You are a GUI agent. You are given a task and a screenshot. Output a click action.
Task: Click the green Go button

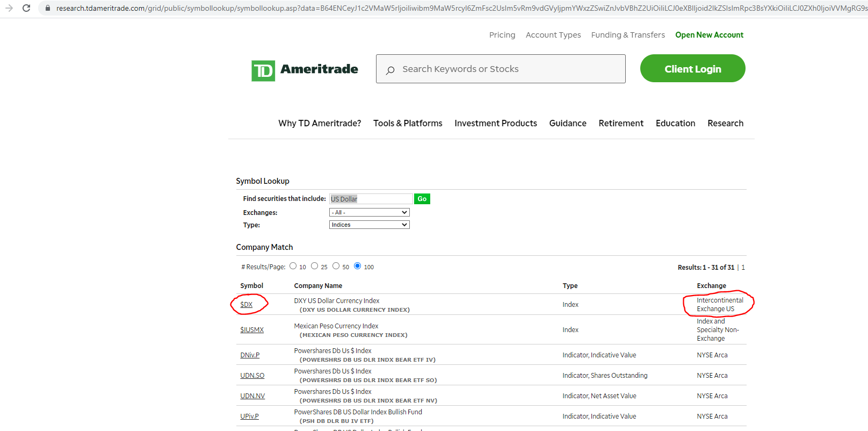click(422, 199)
